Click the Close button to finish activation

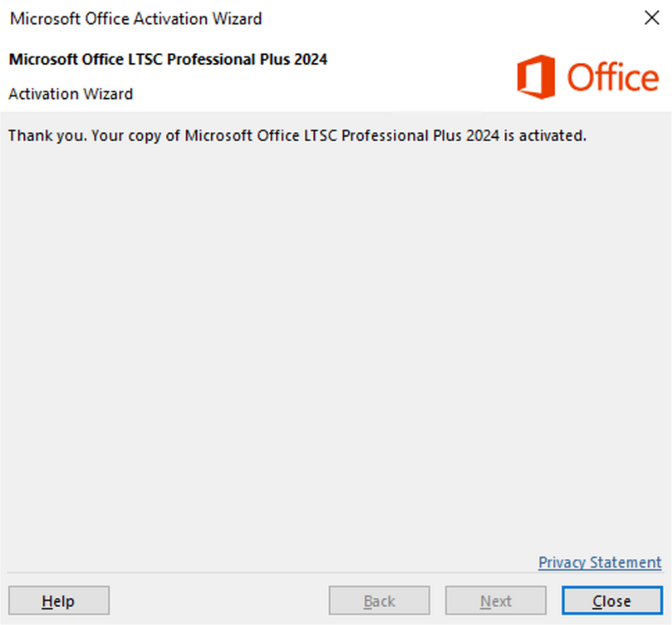click(x=612, y=600)
